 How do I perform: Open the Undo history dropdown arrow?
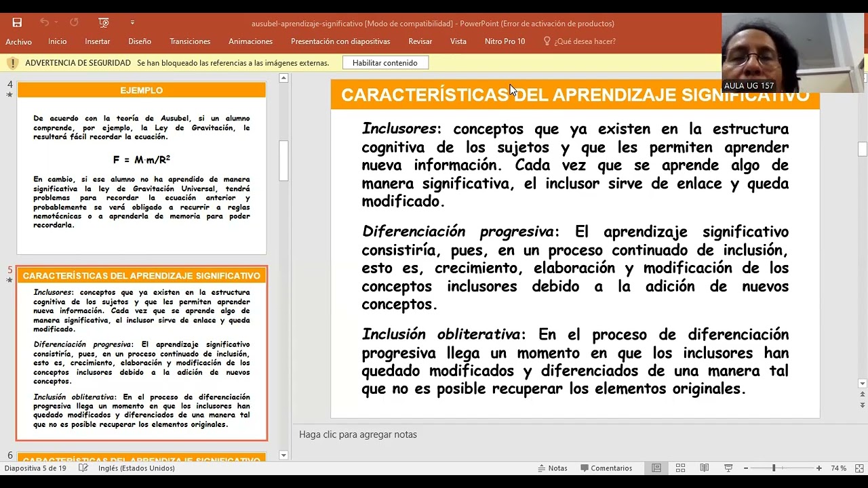(x=56, y=22)
